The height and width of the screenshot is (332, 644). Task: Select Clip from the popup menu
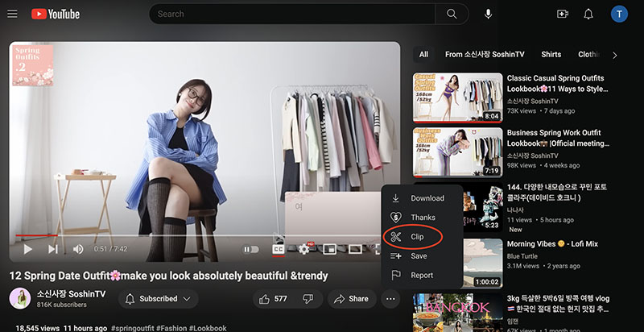tap(416, 237)
